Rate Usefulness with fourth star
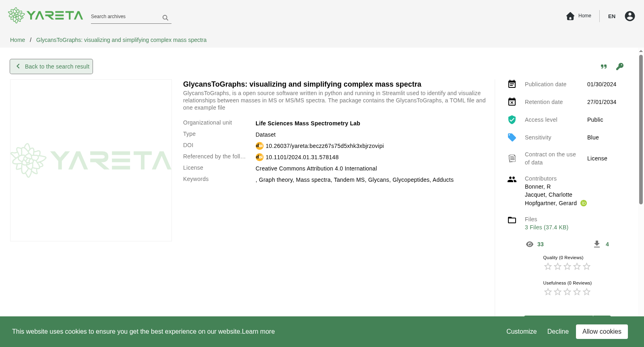The image size is (644, 347). [577, 292]
